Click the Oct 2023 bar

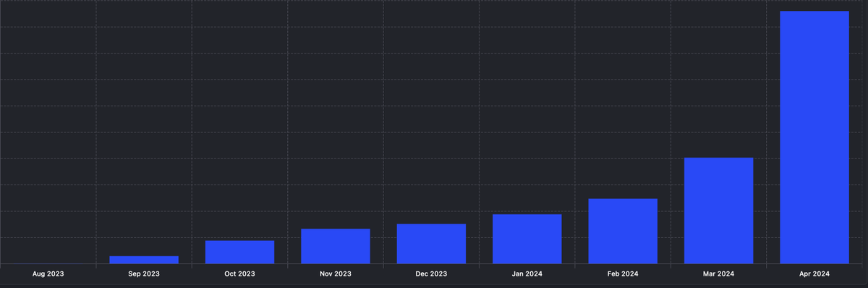[239, 252]
